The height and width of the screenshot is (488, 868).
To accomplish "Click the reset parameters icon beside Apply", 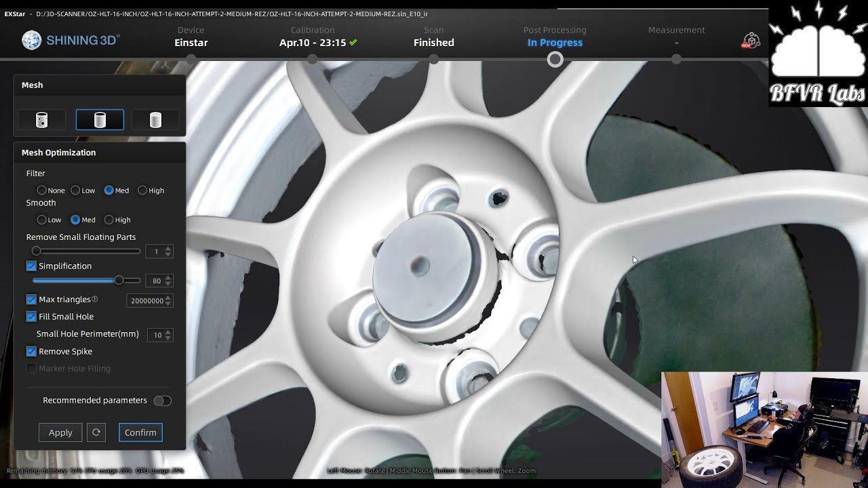I will pyautogui.click(x=96, y=432).
